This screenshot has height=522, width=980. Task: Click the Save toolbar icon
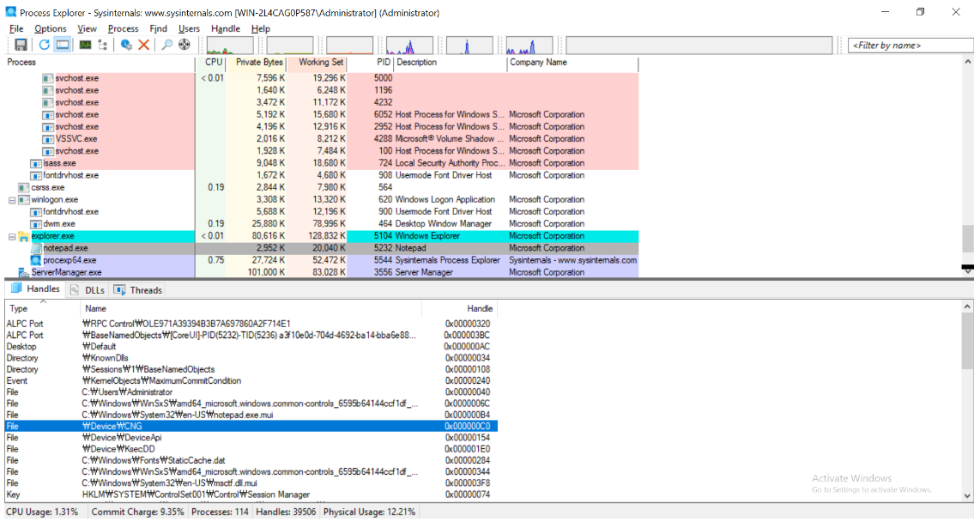(x=21, y=45)
